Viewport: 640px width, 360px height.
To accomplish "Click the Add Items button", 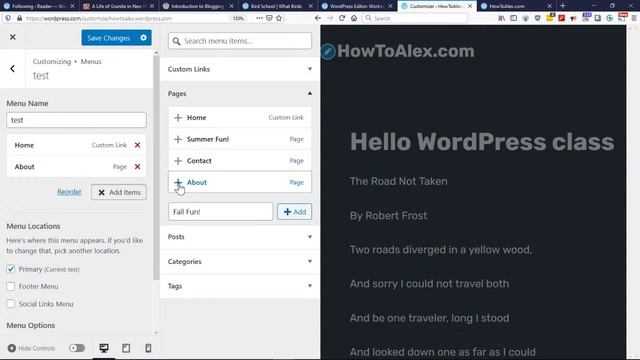I will coord(119,192).
